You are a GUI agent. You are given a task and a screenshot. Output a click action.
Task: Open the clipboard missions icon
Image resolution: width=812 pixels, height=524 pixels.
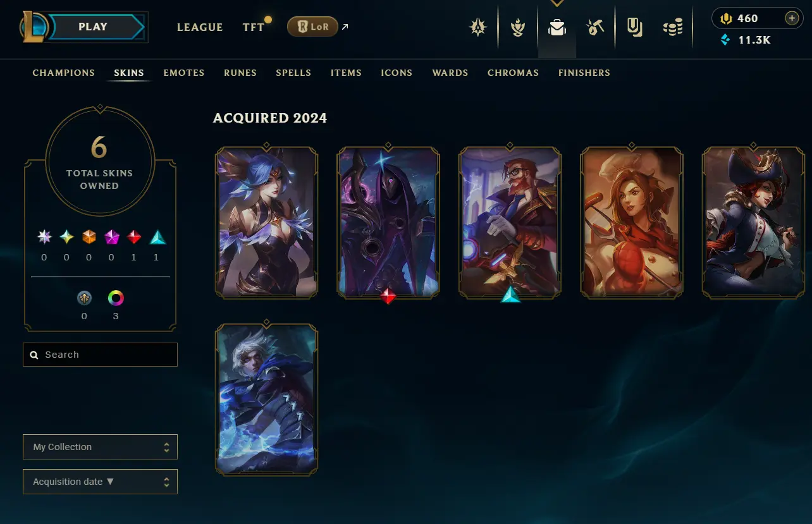[x=634, y=27]
